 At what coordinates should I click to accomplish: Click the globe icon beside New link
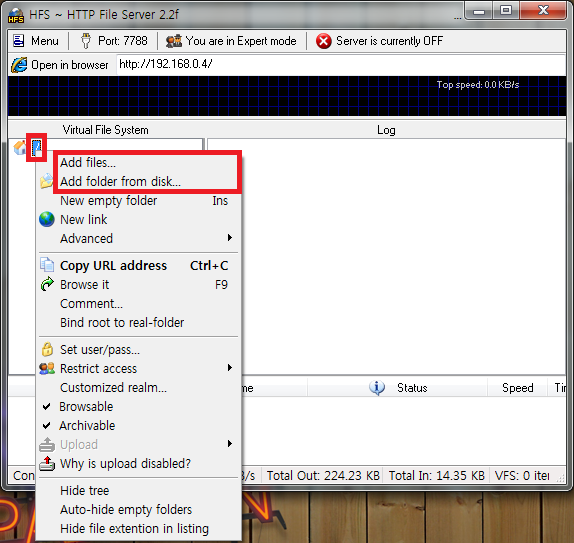click(47, 219)
